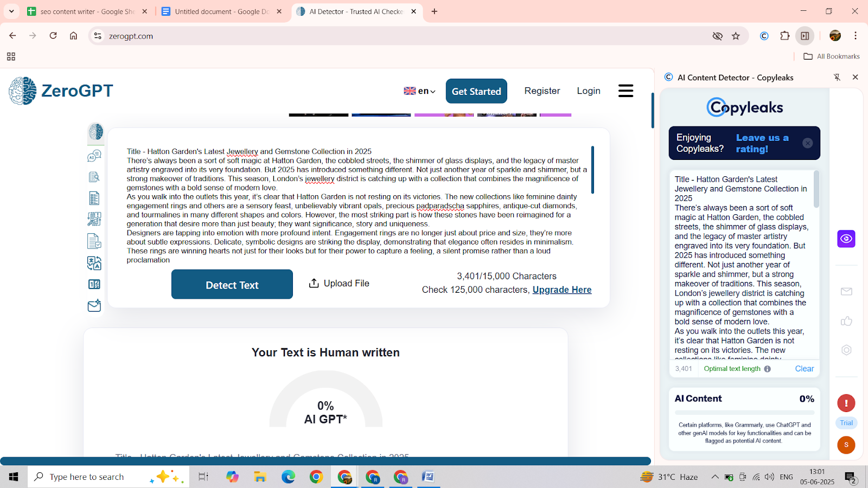Click the Detect Text button
This screenshot has width=868, height=488.
[x=232, y=285]
